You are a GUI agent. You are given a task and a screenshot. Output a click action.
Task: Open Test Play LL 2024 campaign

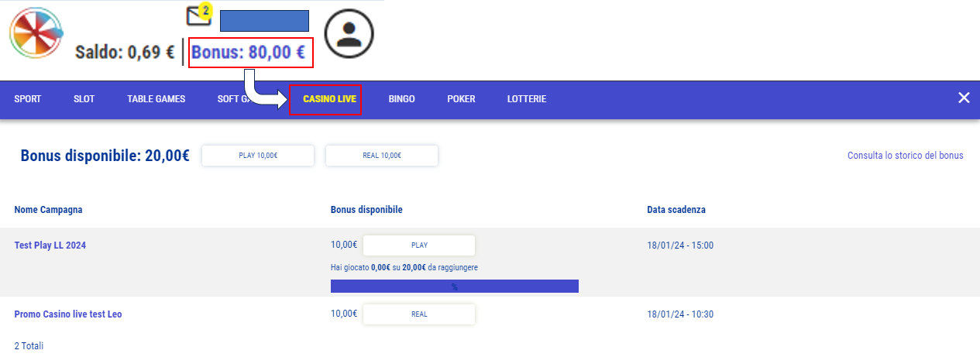pyautogui.click(x=50, y=245)
